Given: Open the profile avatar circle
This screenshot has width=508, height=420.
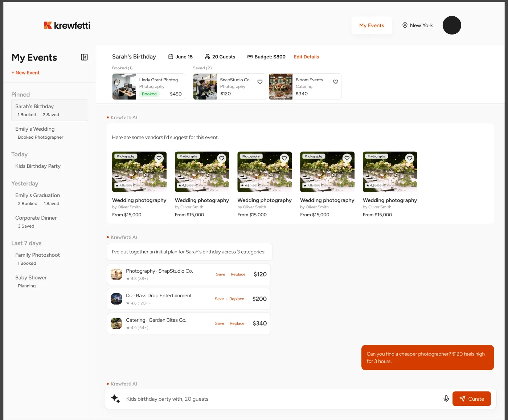Looking at the screenshot, I should pyautogui.click(x=452, y=25).
